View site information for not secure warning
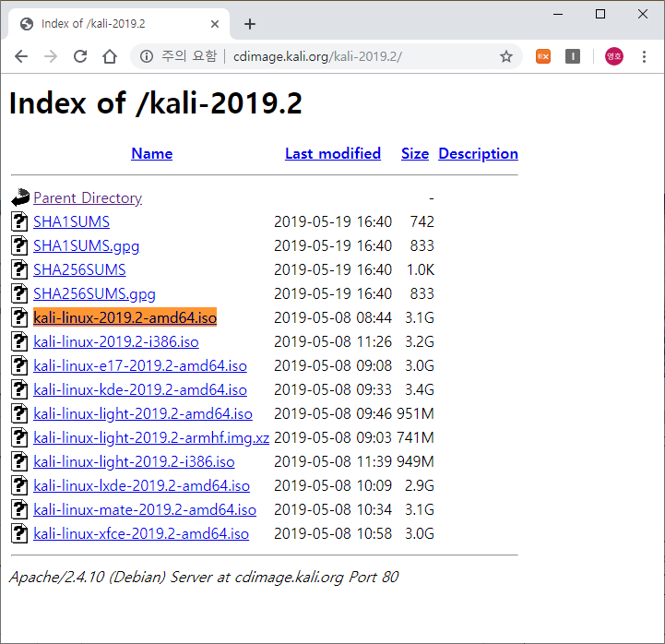This screenshot has width=665, height=644. click(x=147, y=56)
